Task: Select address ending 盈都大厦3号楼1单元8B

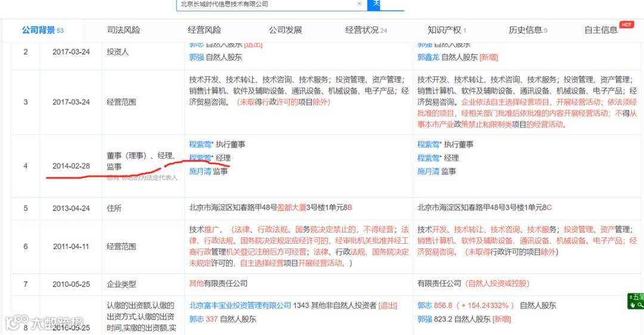Action: pos(271,207)
